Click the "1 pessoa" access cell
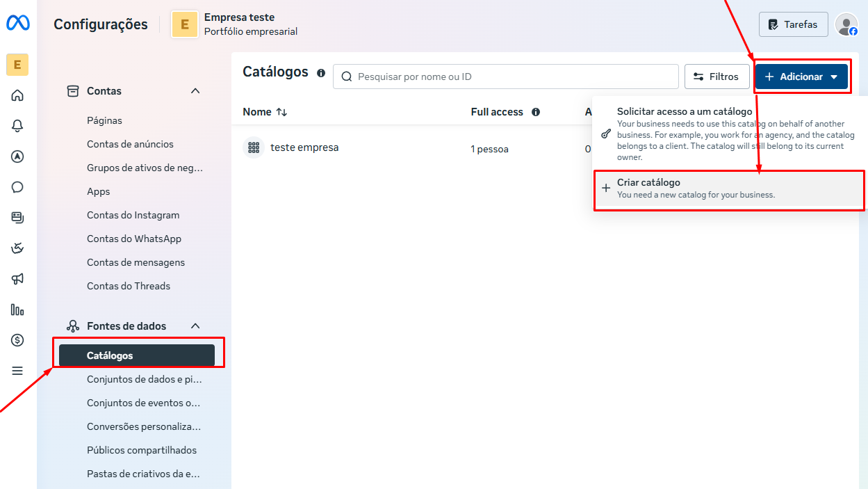This screenshot has height=489, width=868. coord(489,149)
